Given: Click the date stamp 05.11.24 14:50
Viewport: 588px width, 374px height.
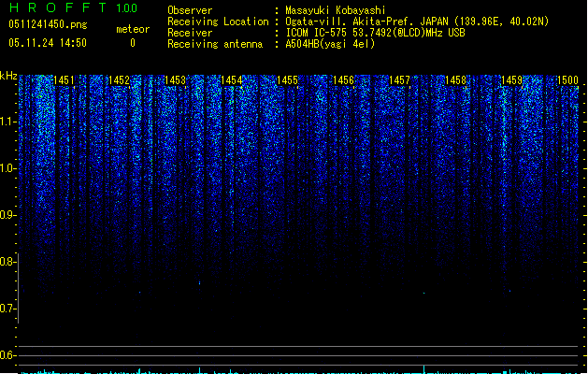Looking at the screenshot, I should (48, 43).
